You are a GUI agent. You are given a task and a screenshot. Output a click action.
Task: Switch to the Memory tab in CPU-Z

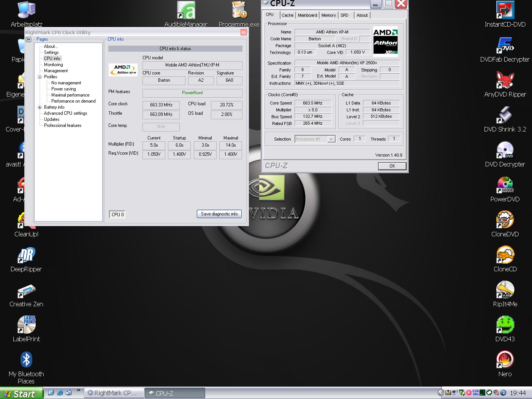(328, 15)
